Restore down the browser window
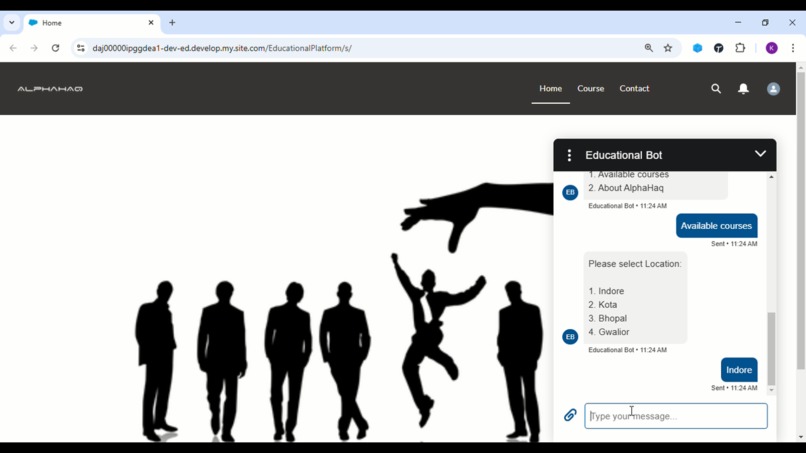Image resolution: width=806 pixels, height=453 pixels. click(x=765, y=23)
